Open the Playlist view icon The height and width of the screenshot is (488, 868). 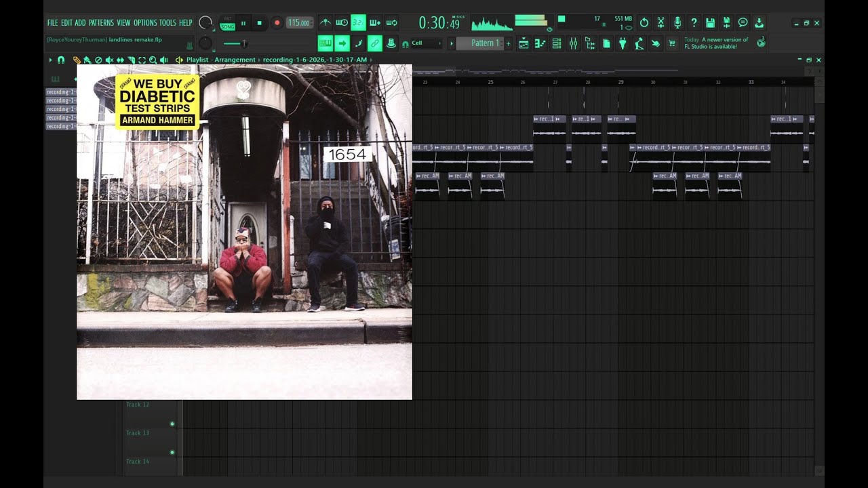tap(524, 43)
